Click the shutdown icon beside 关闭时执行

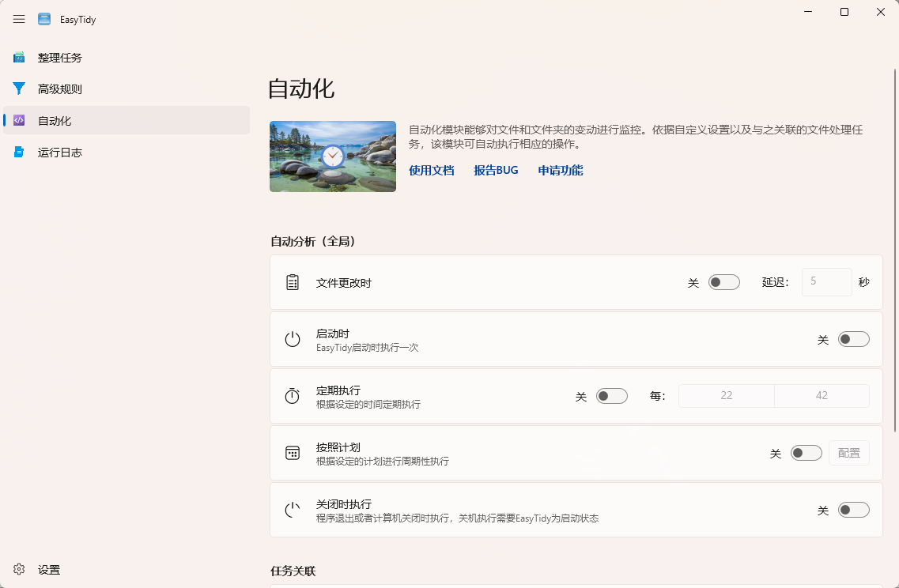(293, 510)
